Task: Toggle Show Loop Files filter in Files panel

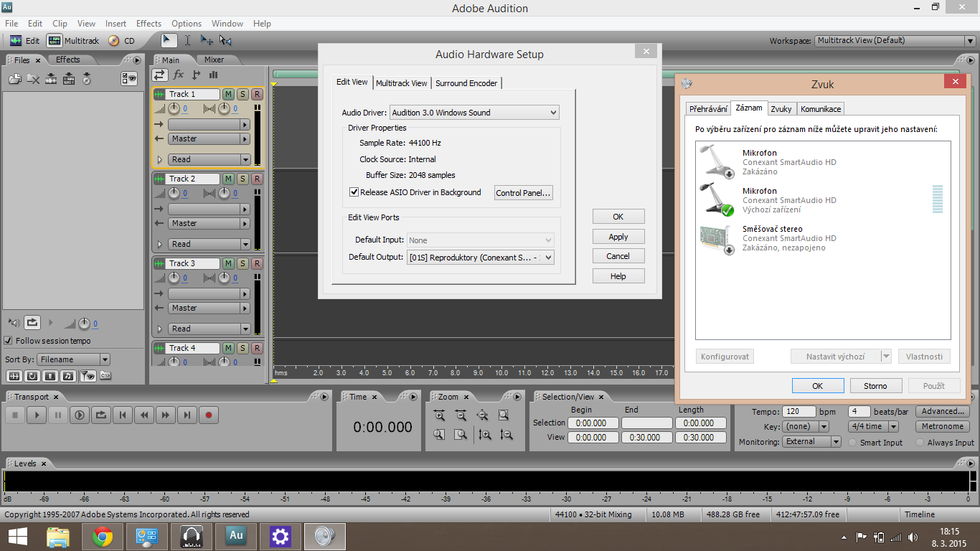Action: click(32, 376)
